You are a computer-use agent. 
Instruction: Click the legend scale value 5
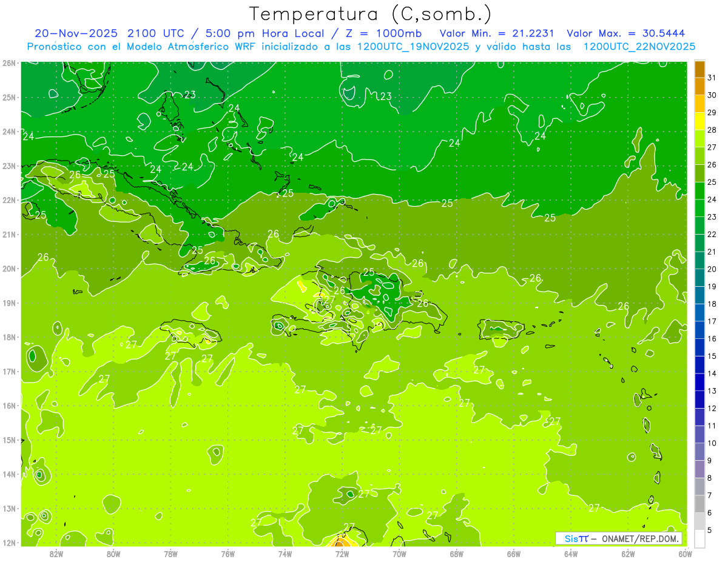coord(710,530)
